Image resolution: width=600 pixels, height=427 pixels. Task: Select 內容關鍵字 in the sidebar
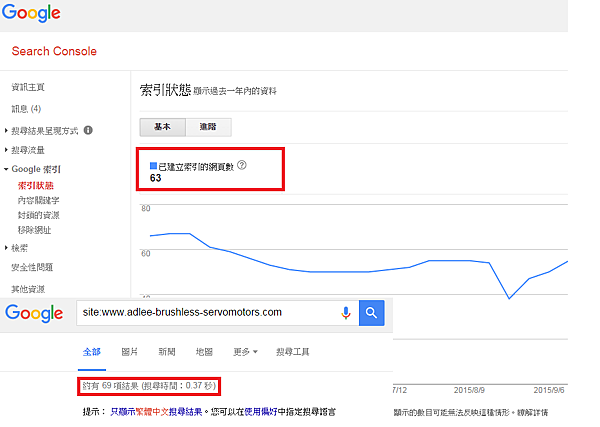coord(38,200)
